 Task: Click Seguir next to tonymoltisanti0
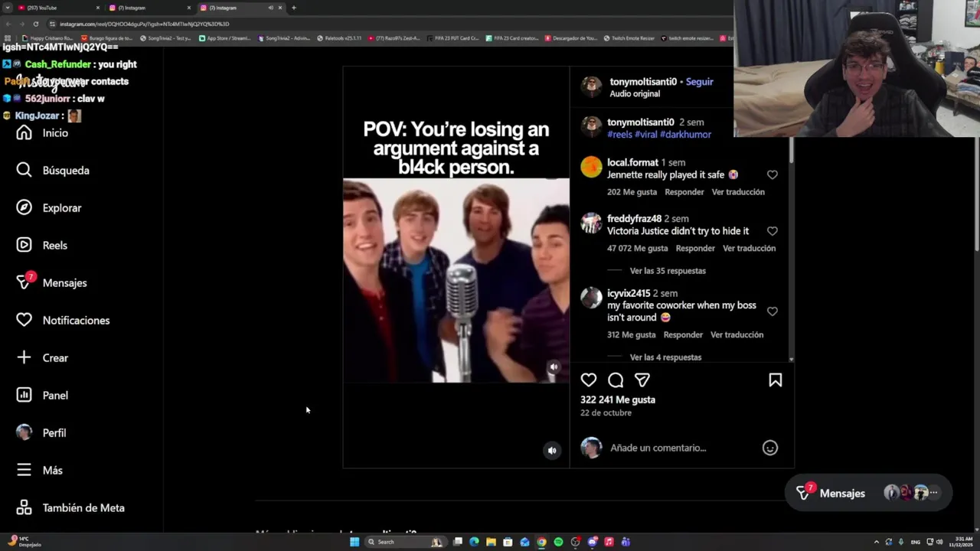coord(699,82)
